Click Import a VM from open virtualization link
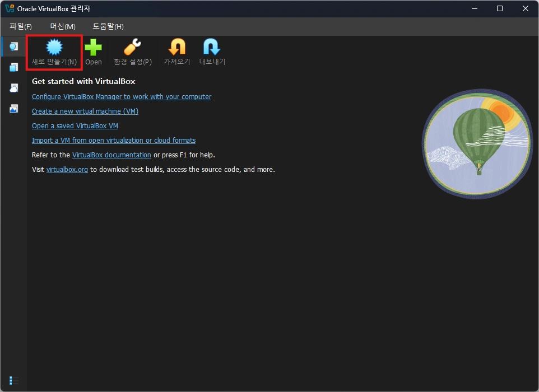This screenshot has width=539, height=392. click(x=114, y=141)
